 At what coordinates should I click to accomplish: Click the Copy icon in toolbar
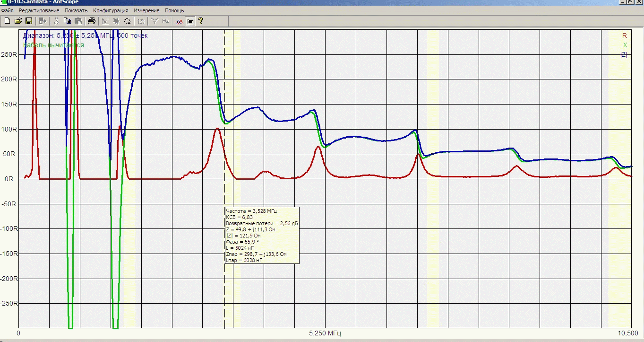point(67,21)
